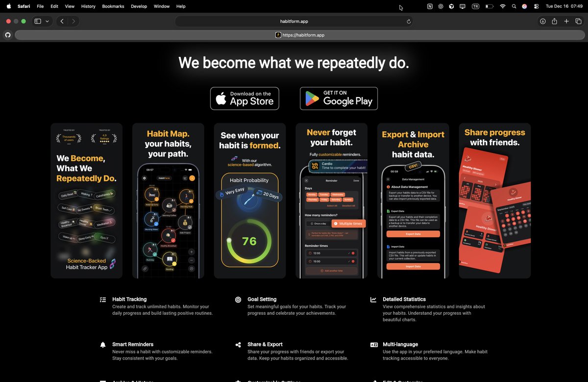Image resolution: width=588 pixels, height=382 pixels.
Task: Open the Share button in Safari toolbar
Action: pyautogui.click(x=555, y=21)
